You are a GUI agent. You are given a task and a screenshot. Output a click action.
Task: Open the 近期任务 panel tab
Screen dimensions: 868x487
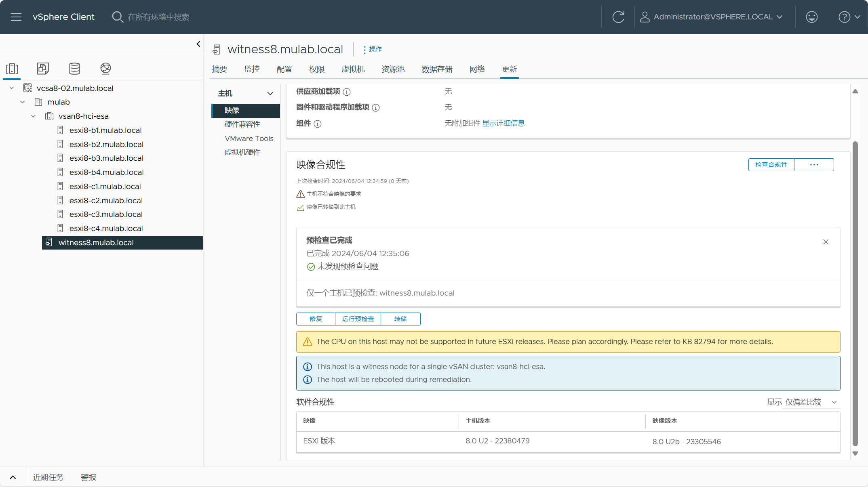[x=48, y=477]
